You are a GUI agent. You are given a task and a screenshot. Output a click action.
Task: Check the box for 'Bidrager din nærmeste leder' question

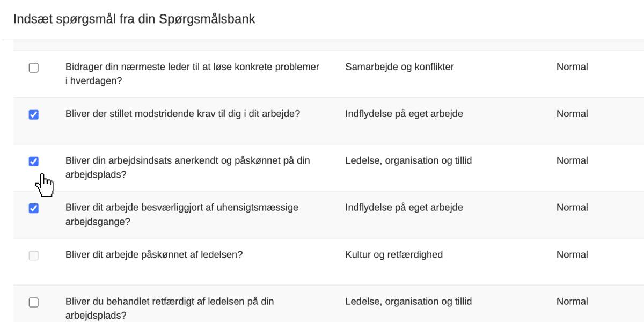coord(33,68)
